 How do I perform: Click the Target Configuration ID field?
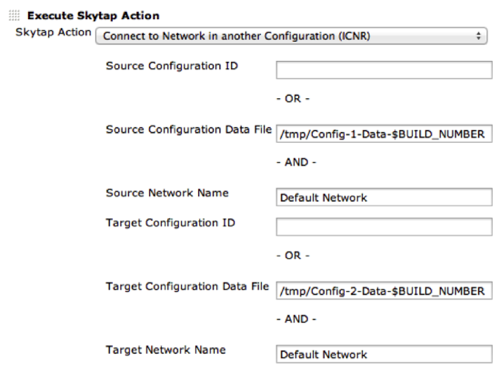(384, 227)
